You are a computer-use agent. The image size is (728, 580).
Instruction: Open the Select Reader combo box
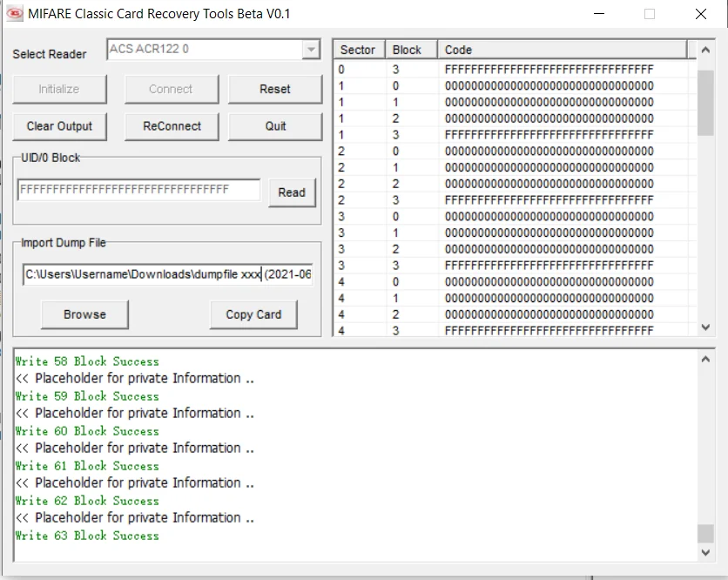(x=213, y=50)
